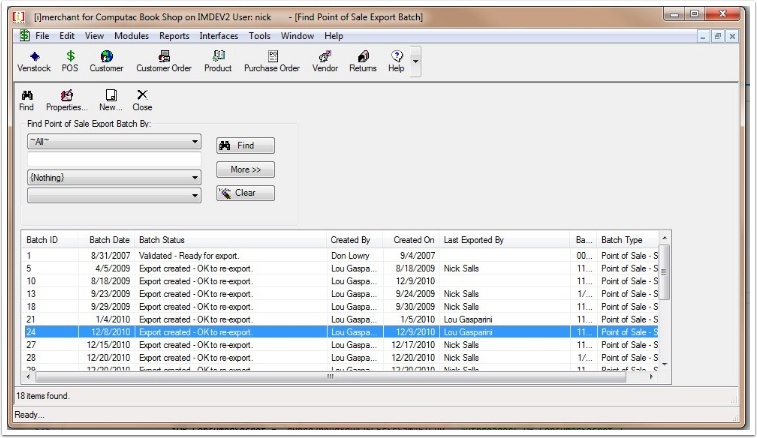Open the Window menu
The height and width of the screenshot is (438, 757).
pos(297,36)
